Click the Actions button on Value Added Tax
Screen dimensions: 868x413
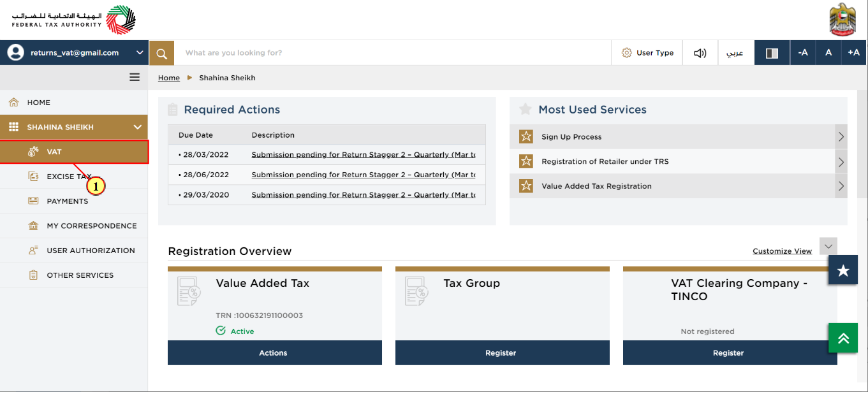tap(275, 352)
